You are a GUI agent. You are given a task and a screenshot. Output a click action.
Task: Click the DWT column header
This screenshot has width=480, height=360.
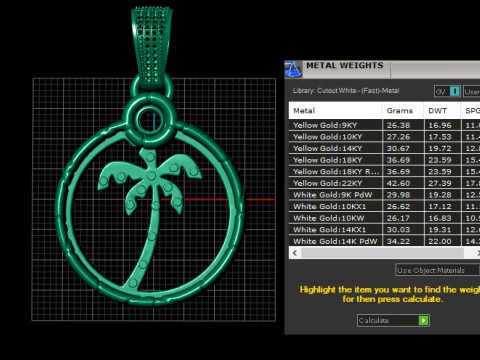[442, 111]
